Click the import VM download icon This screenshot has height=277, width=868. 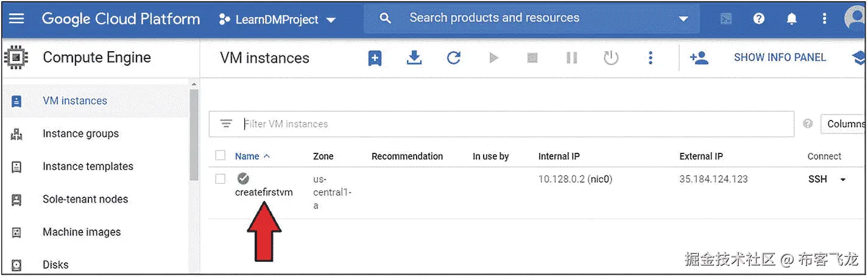click(x=414, y=58)
